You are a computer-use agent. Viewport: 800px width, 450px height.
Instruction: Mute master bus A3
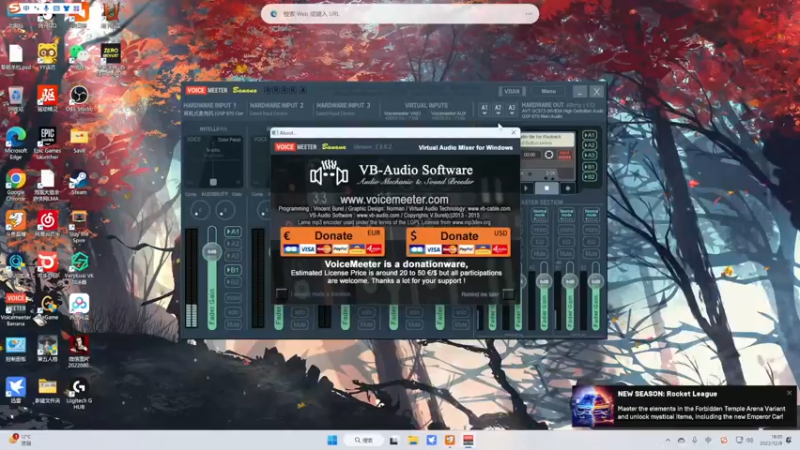[x=540, y=254]
